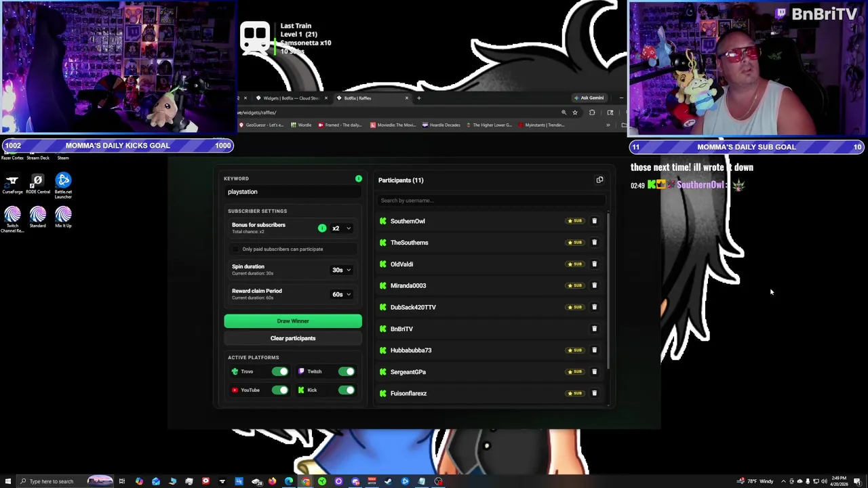This screenshot has height=488, width=868.
Task: Click Ask Gemini button
Action: pos(589,98)
